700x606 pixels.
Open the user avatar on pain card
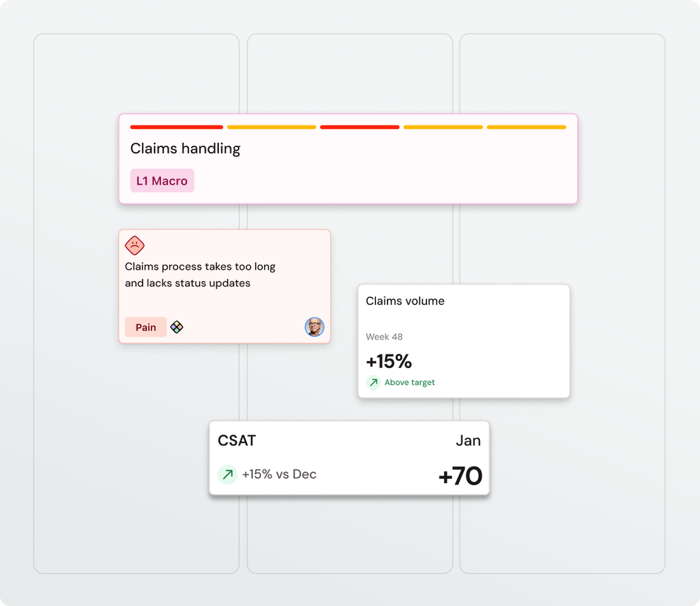315,327
